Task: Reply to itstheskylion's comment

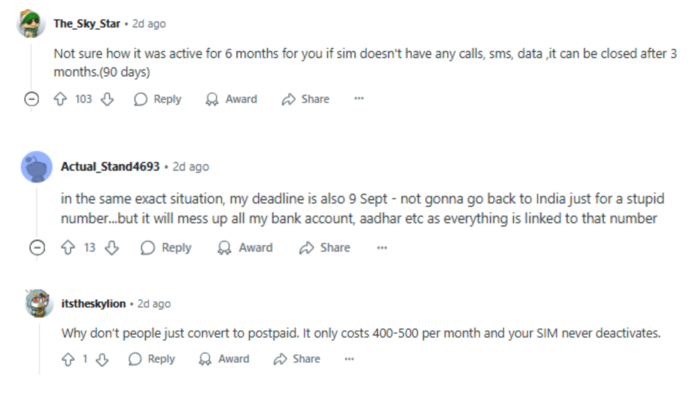Action: click(151, 359)
